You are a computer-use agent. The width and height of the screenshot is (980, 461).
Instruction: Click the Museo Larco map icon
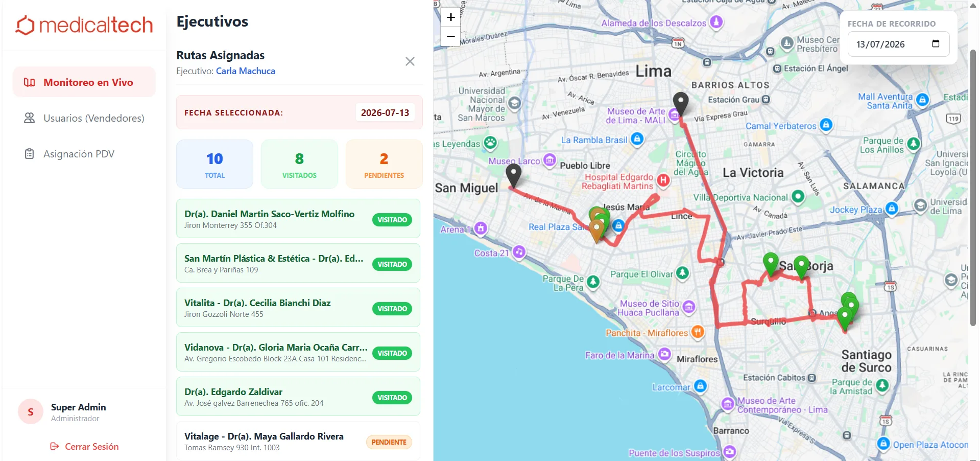coord(549,160)
